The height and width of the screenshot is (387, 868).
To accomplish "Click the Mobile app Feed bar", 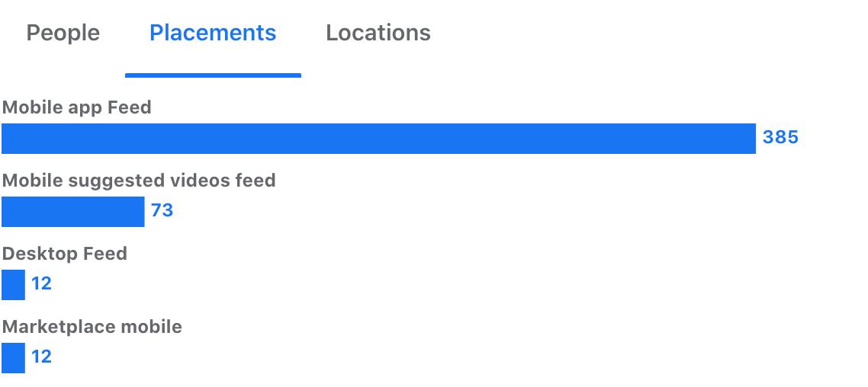I will (378, 139).
